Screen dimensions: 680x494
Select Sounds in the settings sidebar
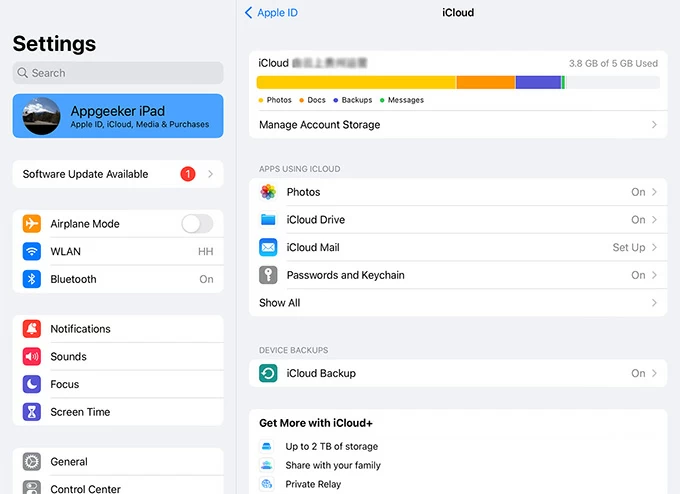[118, 357]
